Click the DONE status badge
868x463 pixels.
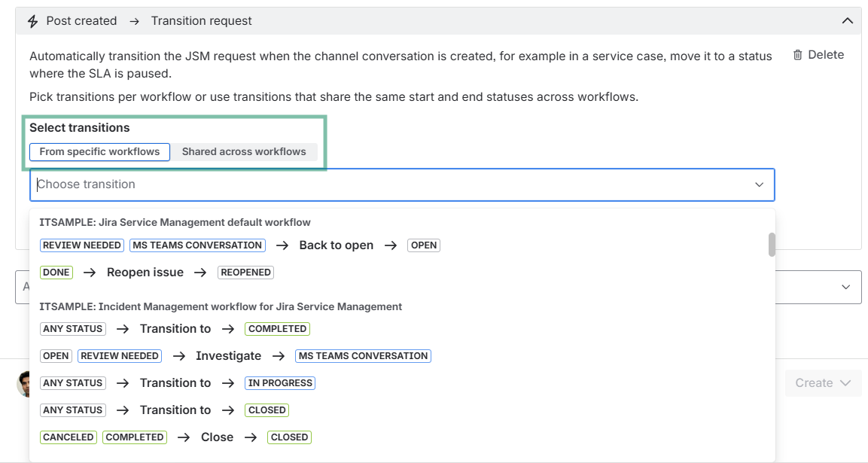pyautogui.click(x=56, y=273)
